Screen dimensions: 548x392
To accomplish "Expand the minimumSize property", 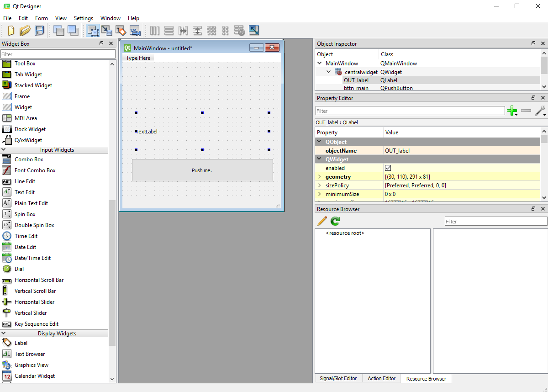I will point(319,194).
